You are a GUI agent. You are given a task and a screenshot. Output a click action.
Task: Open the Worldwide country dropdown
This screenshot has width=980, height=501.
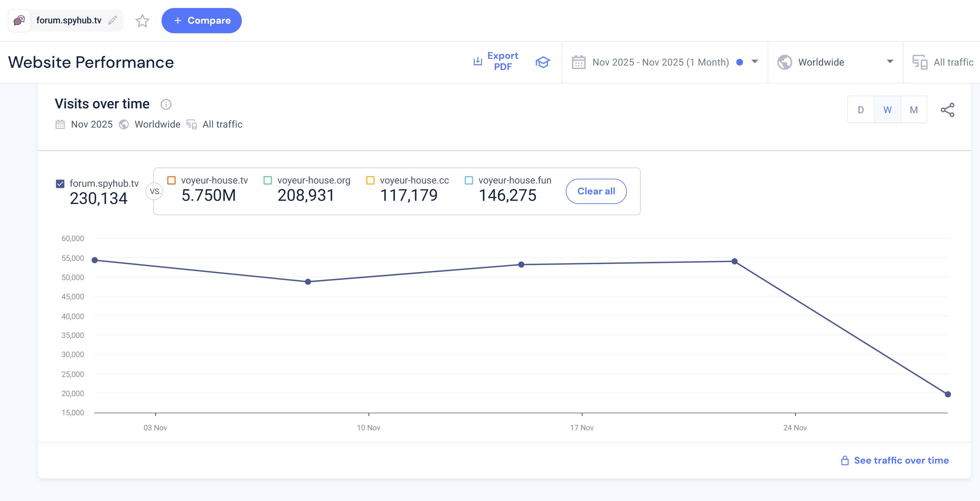pyautogui.click(x=889, y=62)
